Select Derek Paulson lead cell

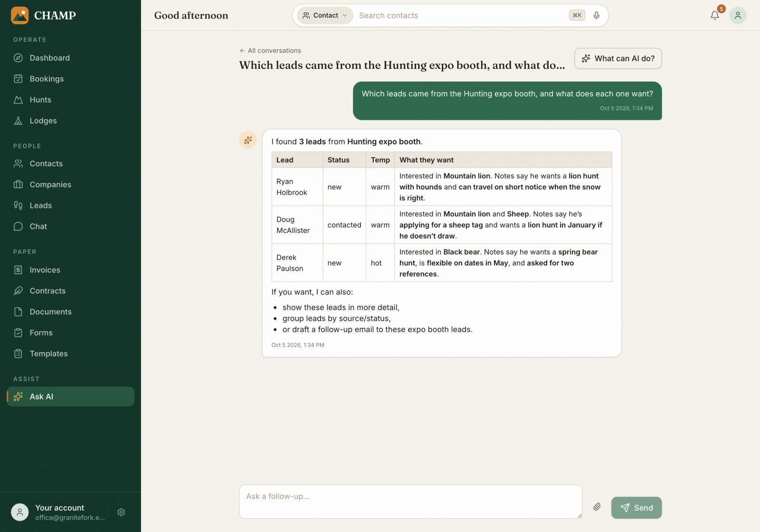click(297, 263)
